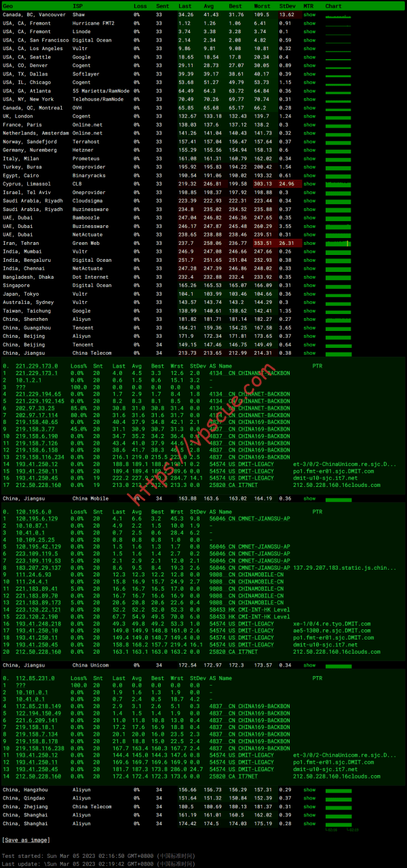Image resolution: width=407 pixels, height=868 pixels.
Task: Click the Israel, Tel Aviv Oneprovider row
Action: pyautogui.click(x=178, y=193)
